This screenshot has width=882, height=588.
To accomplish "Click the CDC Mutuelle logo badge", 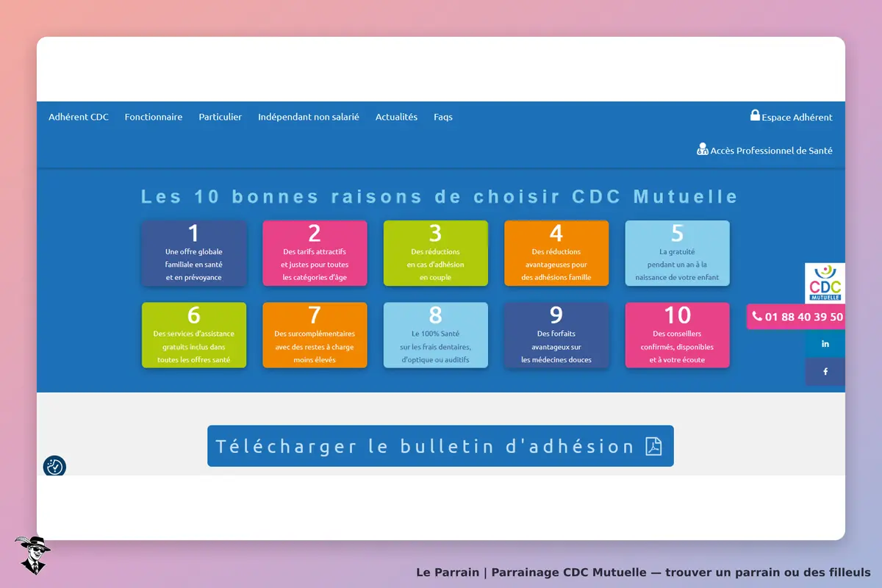I will click(825, 283).
